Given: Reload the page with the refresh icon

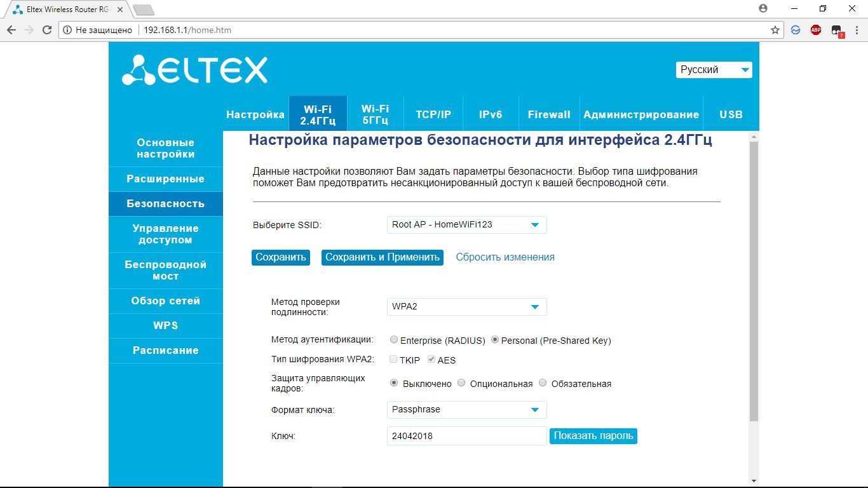Looking at the screenshot, I should pyautogui.click(x=47, y=30).
